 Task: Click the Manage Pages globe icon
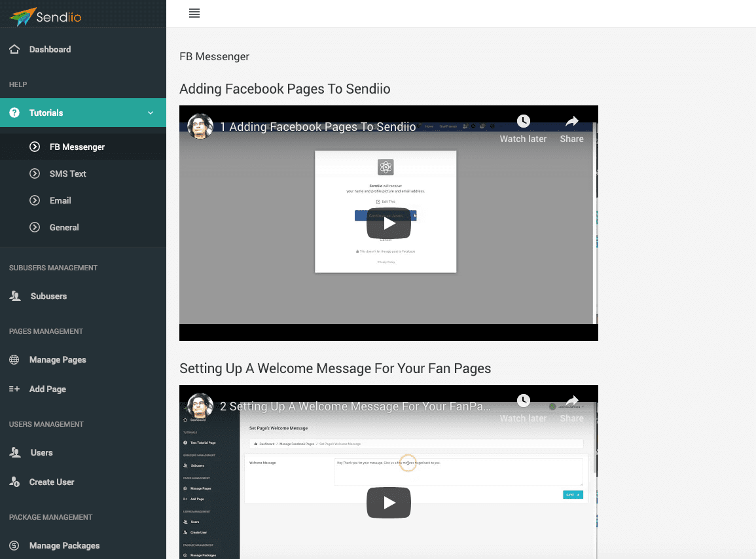click(14, 360)
